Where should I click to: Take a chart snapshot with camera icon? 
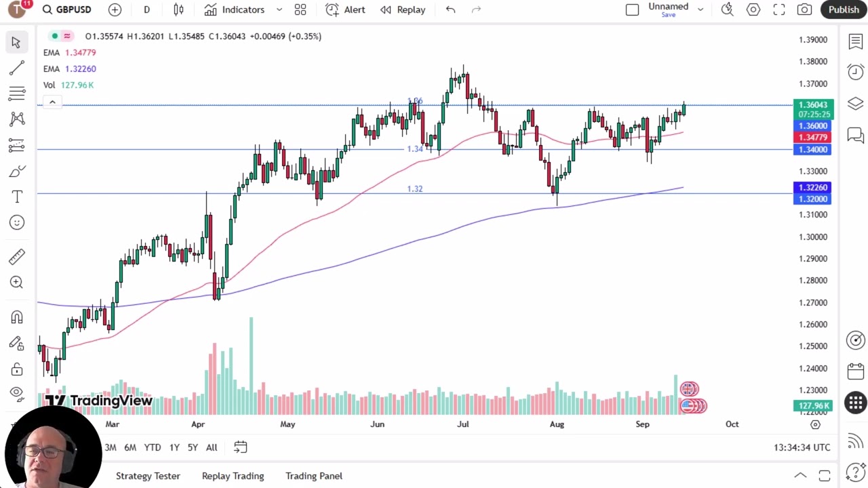point(804,9)
